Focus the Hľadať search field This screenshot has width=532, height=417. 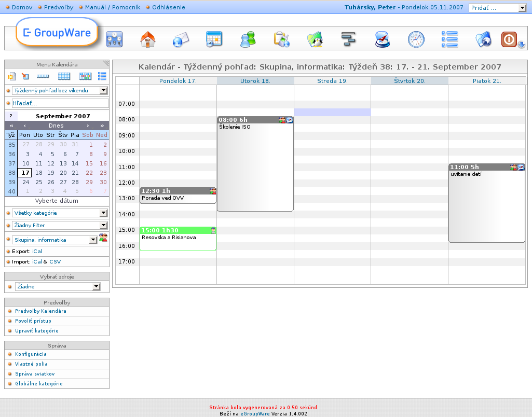pos(60,103)
